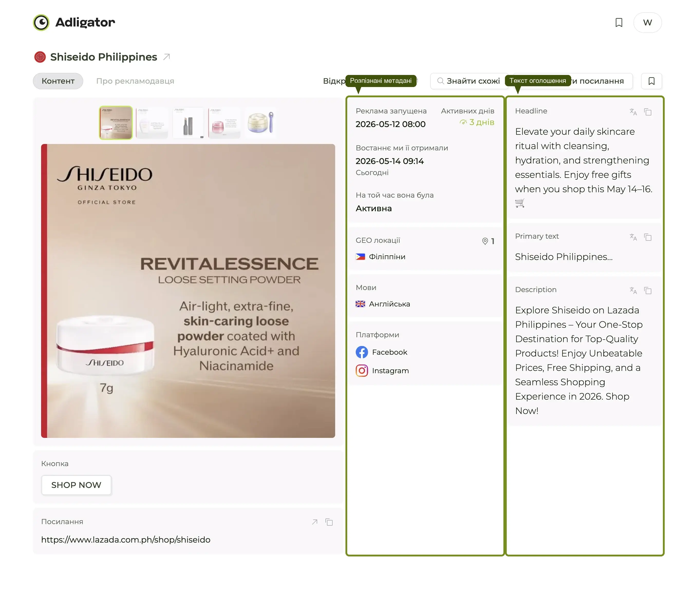Screen dimensions: 695x616
Task: Open the Посилання link in a new tab icon
Action: point(315,522)
